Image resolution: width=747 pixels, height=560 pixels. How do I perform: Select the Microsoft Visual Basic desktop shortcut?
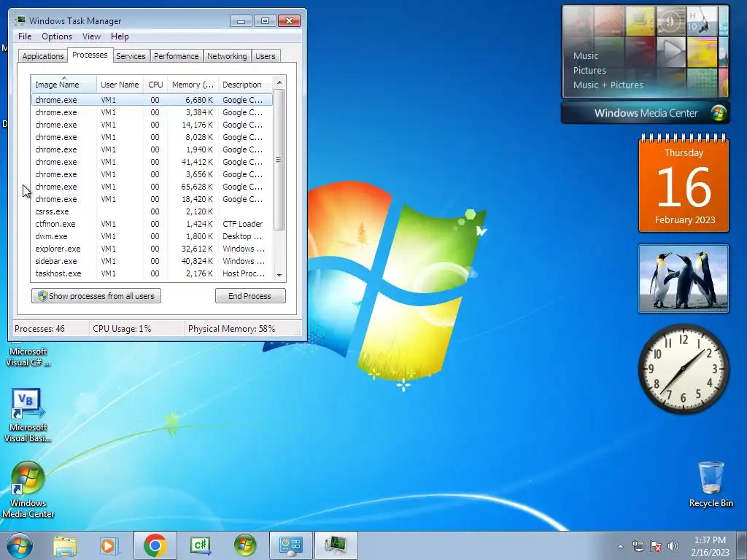point(28,415)
